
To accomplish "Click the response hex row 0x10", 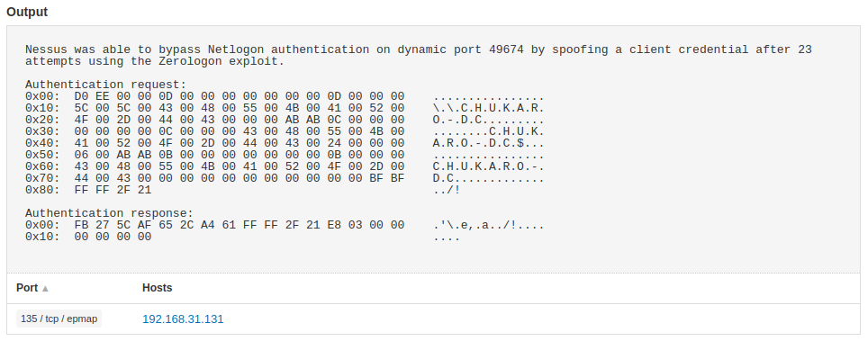I will 242,237.
